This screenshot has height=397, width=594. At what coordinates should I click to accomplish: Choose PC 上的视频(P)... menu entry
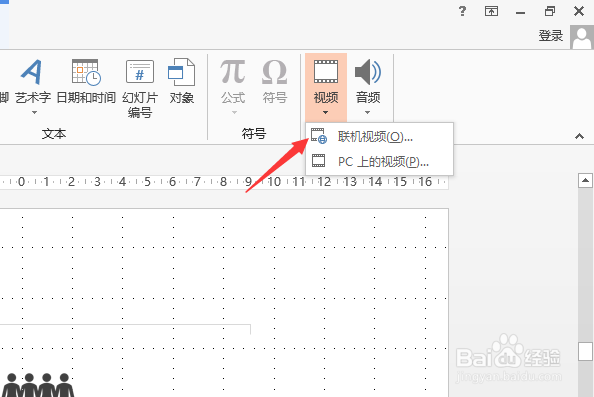click(379, 162)
